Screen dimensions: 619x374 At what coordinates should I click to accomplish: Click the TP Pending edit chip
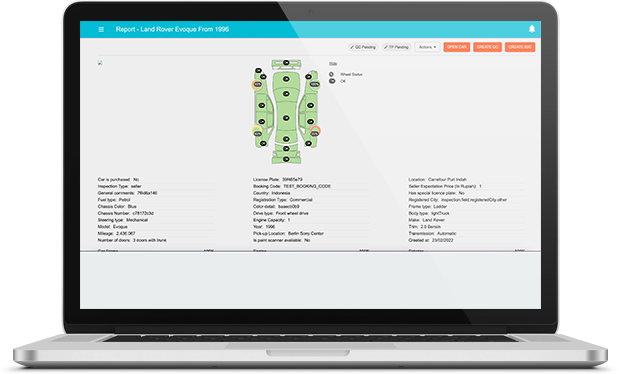(397, 47)
